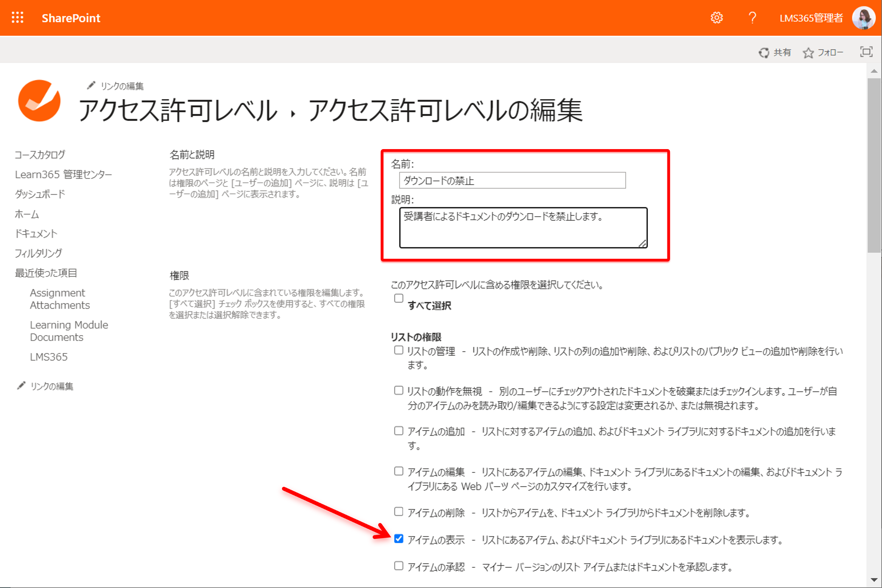The width and height of the screenshot is (882, 588).
Task: Check the アイテムの承認 permission
Action: tap(399, 565)
